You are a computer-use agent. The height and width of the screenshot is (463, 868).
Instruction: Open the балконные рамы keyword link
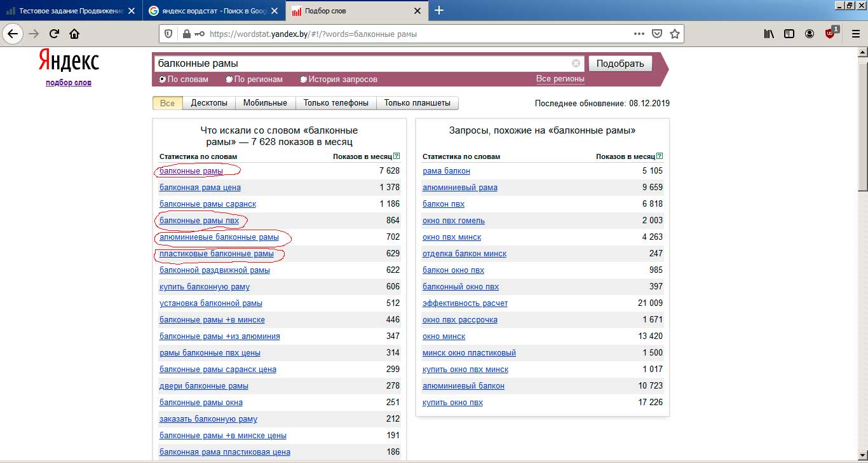pos(191,171)
